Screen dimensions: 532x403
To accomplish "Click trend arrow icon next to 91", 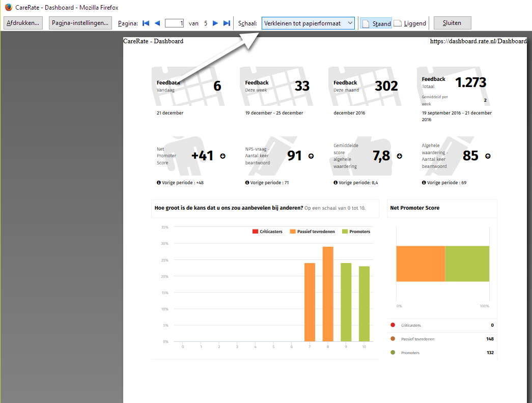I will [x=311, y=156].
